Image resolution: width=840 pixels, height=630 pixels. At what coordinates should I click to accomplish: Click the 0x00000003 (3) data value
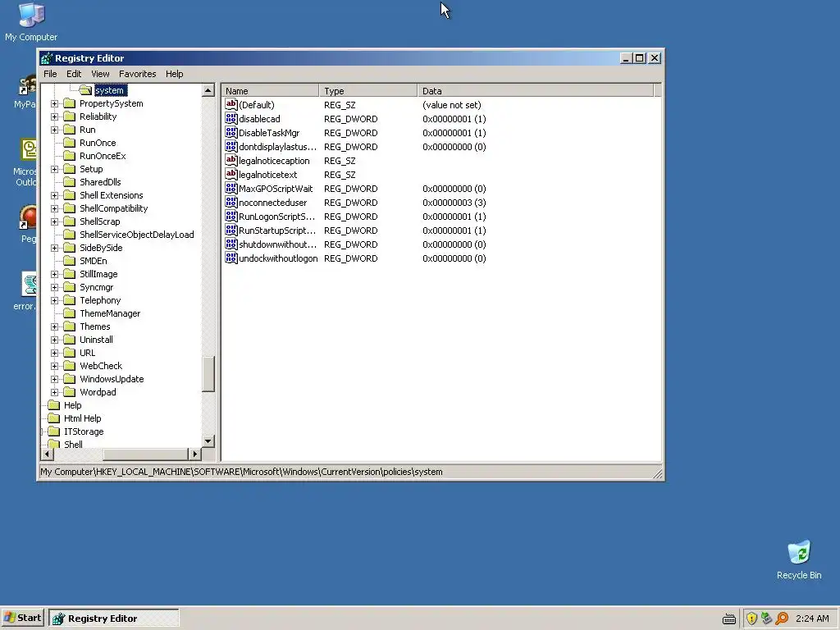[x=454, y=203]
